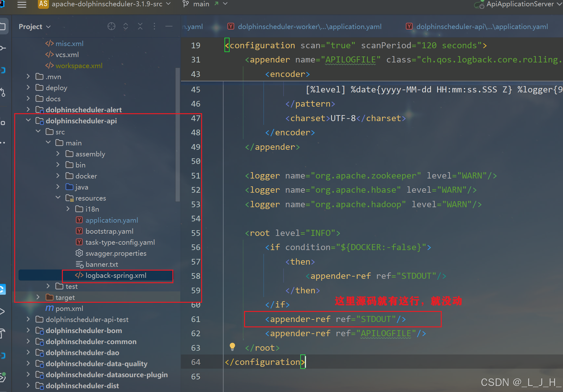563x392 pixels.
Task: Click the lightbulb intention icon on line 63
Action: [232, 347]
